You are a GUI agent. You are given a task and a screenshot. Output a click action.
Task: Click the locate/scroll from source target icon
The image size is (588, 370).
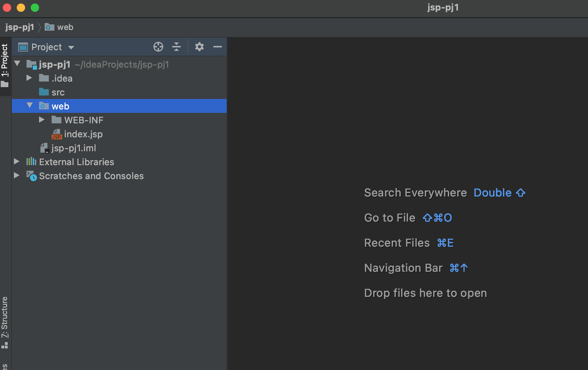pyautogui.click(x=158, y=47)
